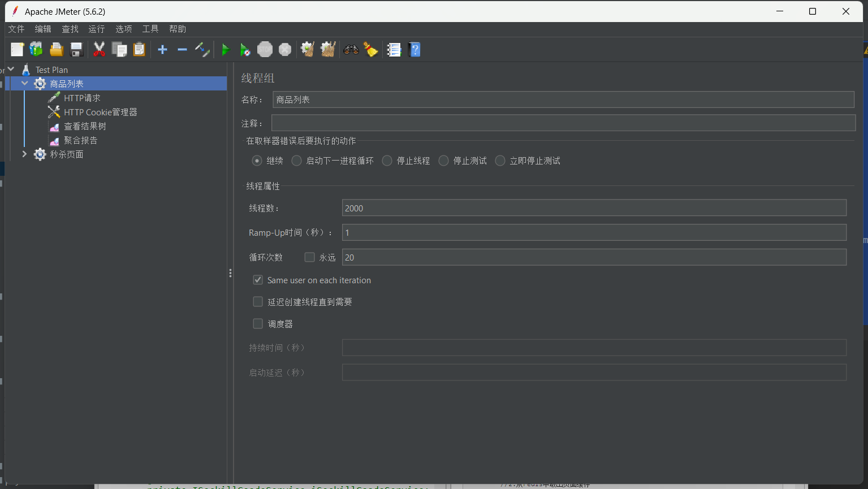The width and height of the screenshot is (868, 489).
Task: Click the Stop test icon
Action: (265, 50)
